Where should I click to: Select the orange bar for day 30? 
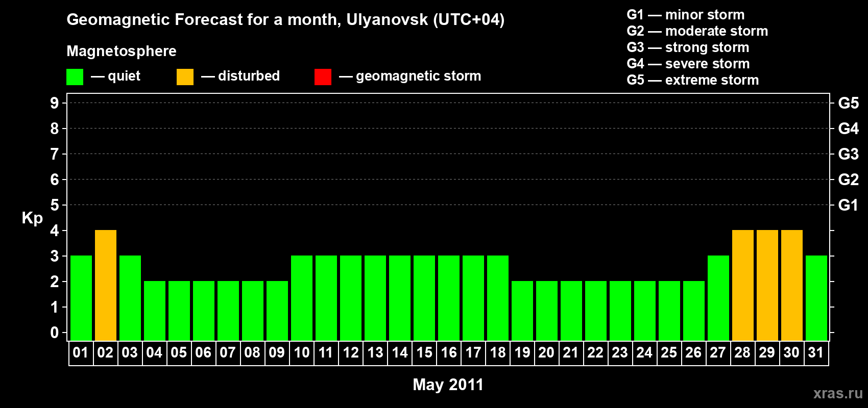(792, 285)
